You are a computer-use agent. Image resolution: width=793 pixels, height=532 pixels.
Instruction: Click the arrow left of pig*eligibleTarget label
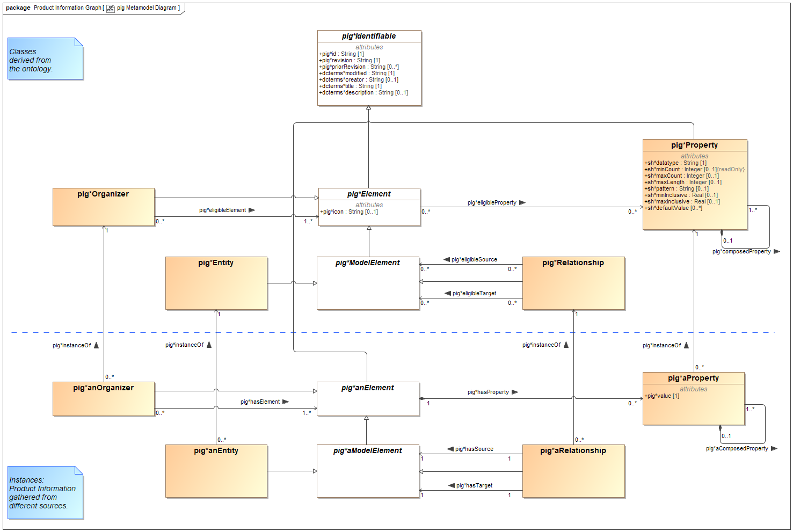coord(448,293)
